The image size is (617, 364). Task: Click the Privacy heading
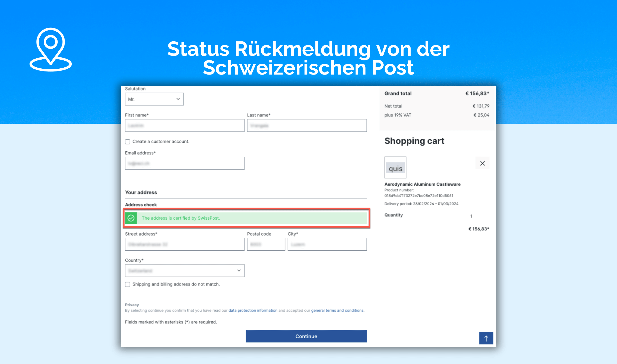pos(132,305)
